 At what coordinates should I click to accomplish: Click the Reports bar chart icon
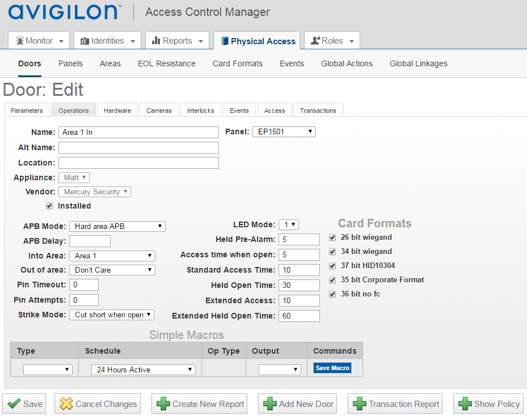click(x=156, y=41)
